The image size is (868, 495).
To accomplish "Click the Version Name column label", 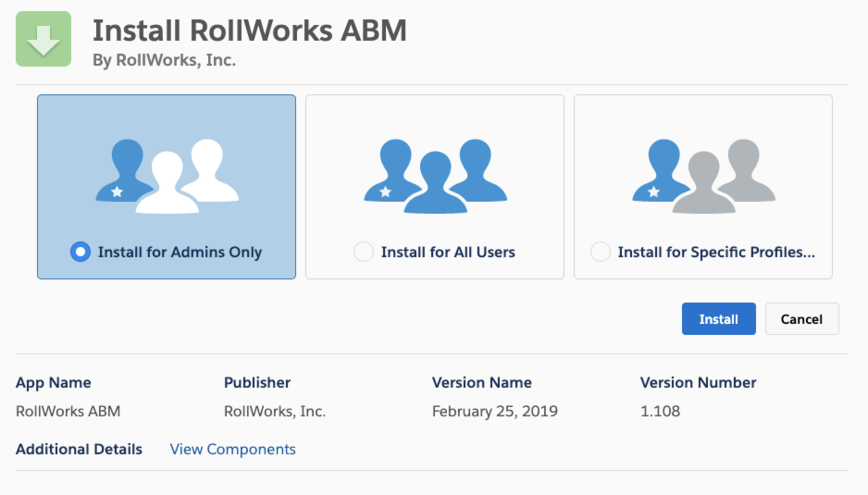I will [x=481, y=383].
